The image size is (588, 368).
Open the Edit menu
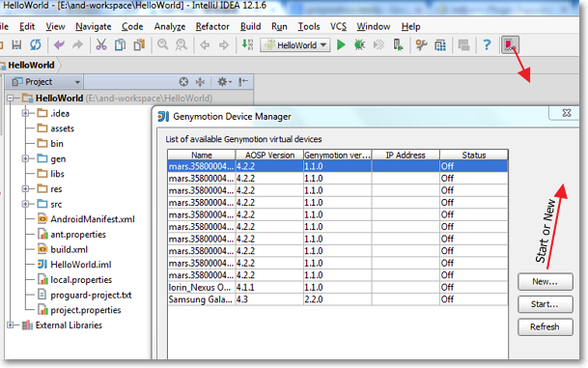[x=27, y=27]
